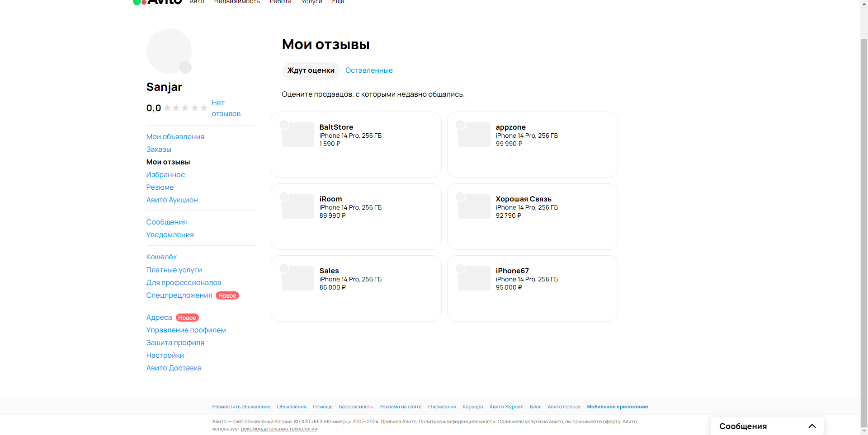
Task: Click the iPhone67 seller name
Action: 512,271
